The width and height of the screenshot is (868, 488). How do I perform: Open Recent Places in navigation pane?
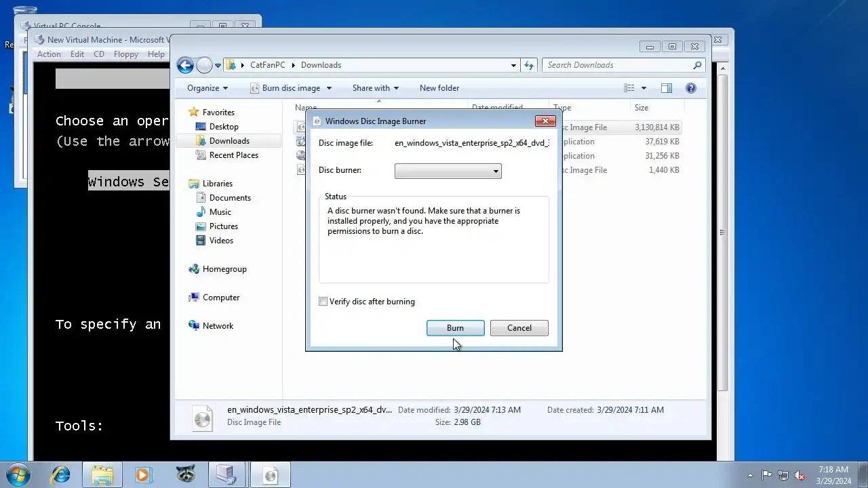(234, 155)
